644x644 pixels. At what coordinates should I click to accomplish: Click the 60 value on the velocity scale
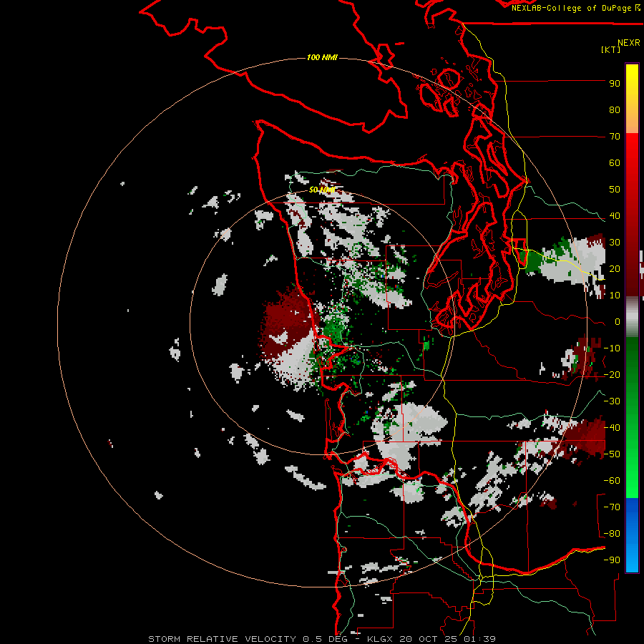615,162
